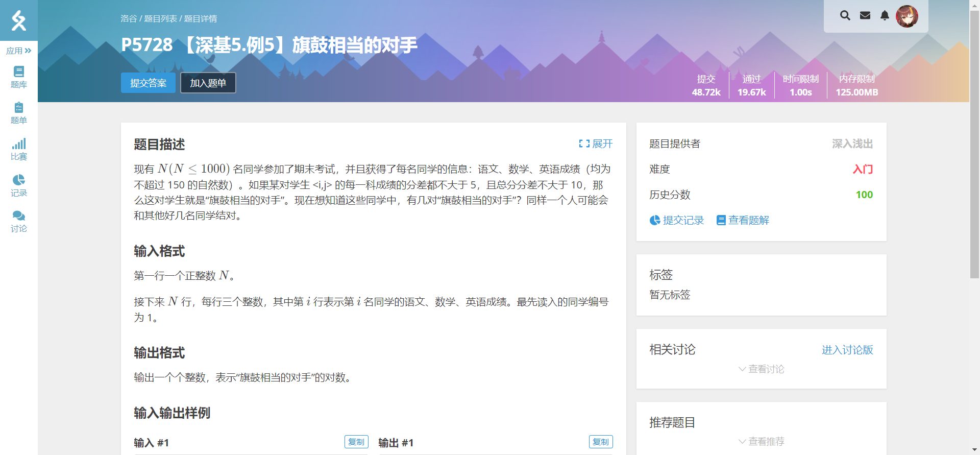Image resolution: width=980 pixels, height=455 pixels.
Task: Click 题目列表 in the breadcrumb
Action: tap(160, 19)
